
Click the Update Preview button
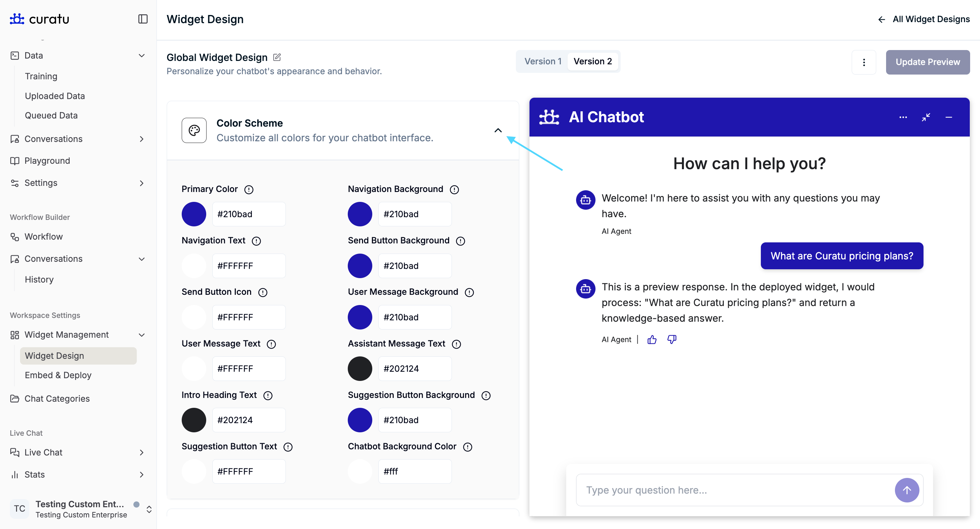tap(927, 62)
